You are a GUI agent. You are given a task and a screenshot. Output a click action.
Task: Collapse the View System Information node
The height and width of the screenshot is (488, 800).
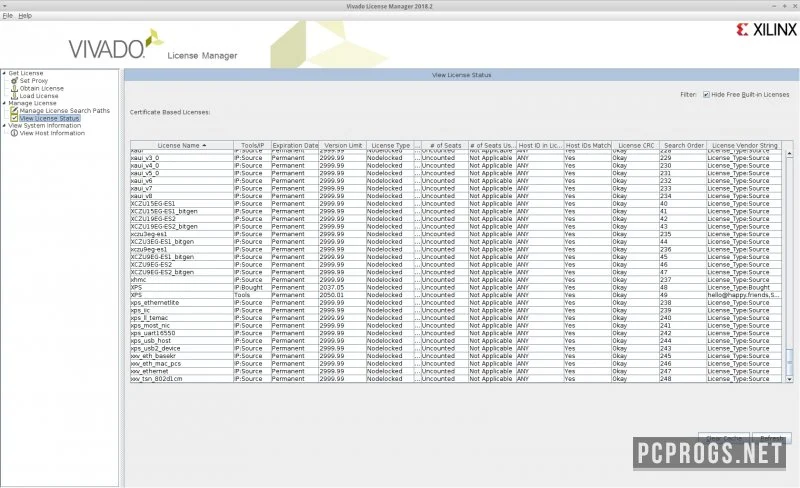pyautogui.click(x=4, y=126)
